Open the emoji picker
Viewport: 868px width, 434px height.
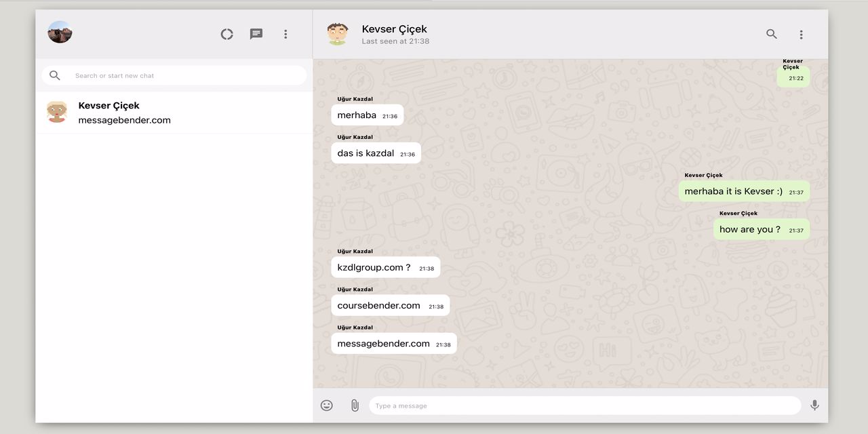[326, 405]
